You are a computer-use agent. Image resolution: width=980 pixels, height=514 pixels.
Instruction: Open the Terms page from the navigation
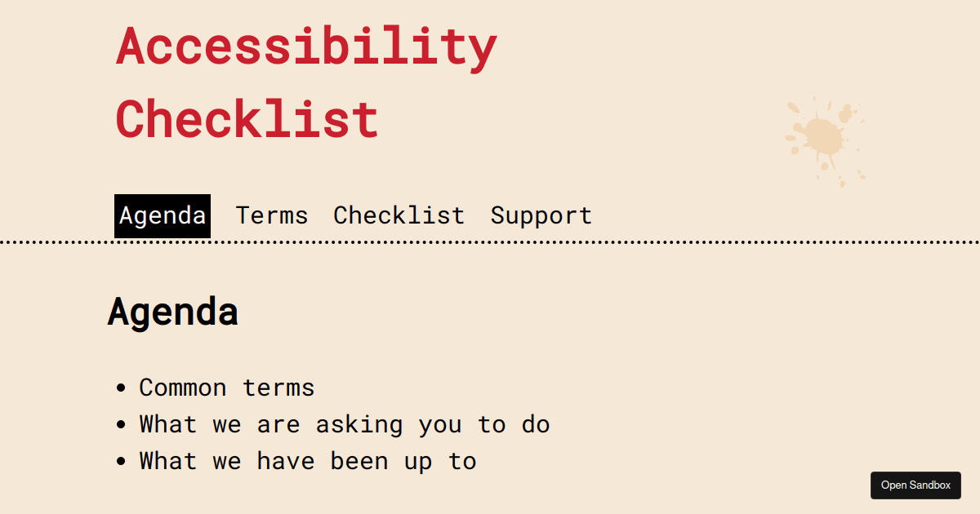[272, 215]
